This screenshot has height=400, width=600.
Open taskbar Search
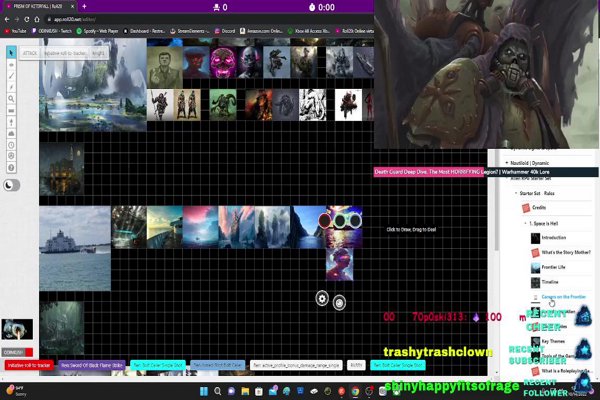pos(218,391)
